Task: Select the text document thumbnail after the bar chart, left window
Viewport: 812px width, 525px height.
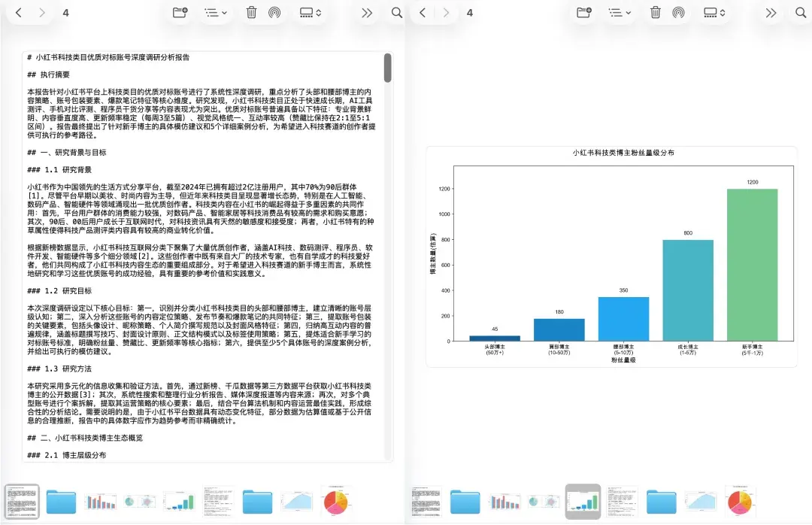Action: pyautogui.click(x=218, y=502)
